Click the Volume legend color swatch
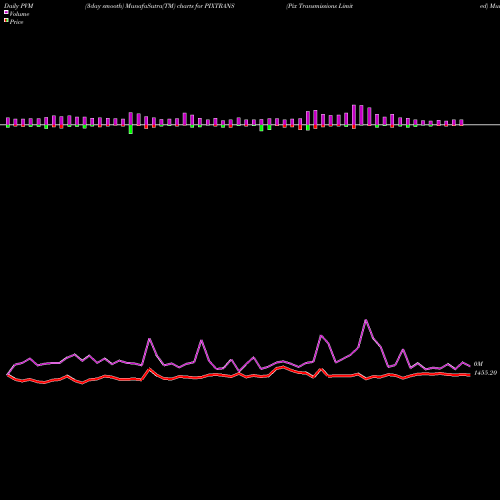Image resolution: width=500 pixels, height=500 pixels. click(x=6, y=12)
